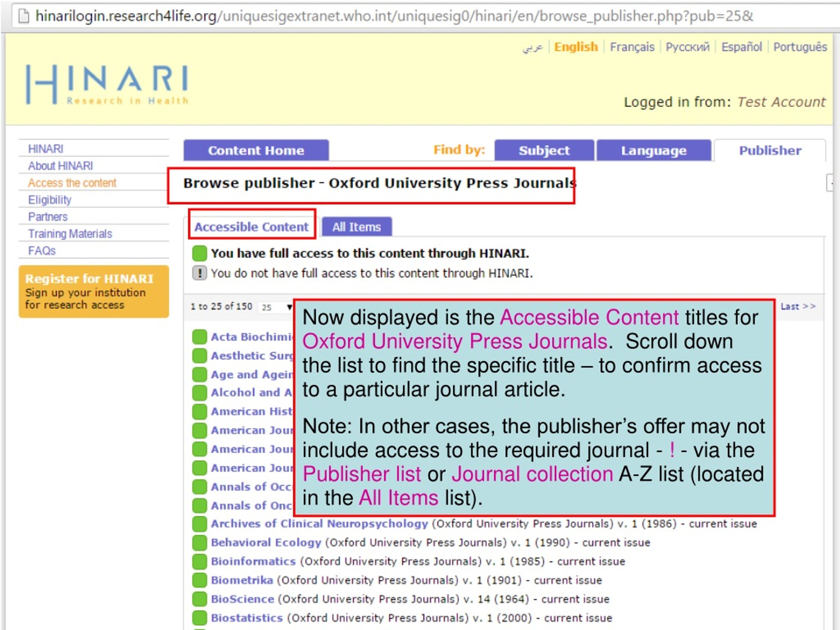The width and height of the screenshot is (840, 630).
Task: Click the browser address bar URL
Action: point(394,16)
